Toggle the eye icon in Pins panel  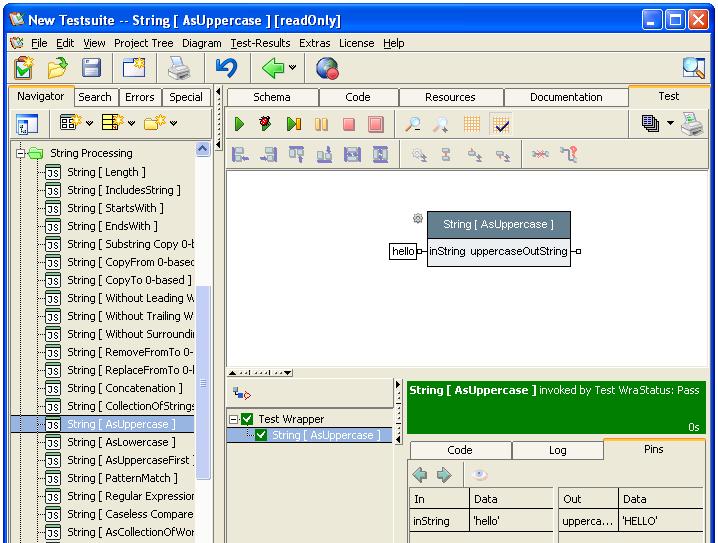[480, 475]
